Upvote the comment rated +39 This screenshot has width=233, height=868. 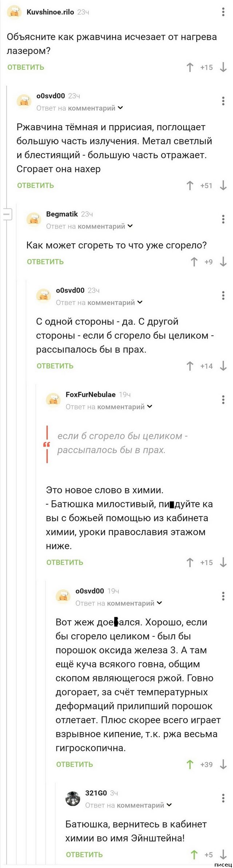click(190, 765)
